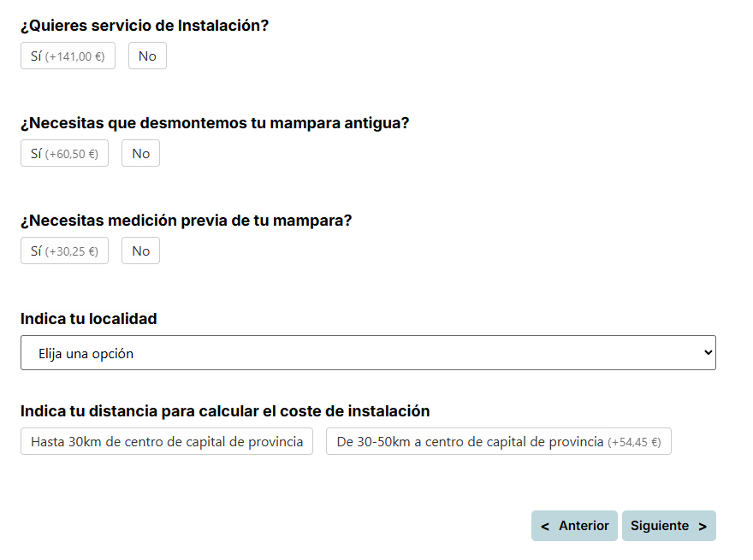Pick the +60,50 € dismantling option
Screen dimensions: 753x560
click(x=63, y=152)
